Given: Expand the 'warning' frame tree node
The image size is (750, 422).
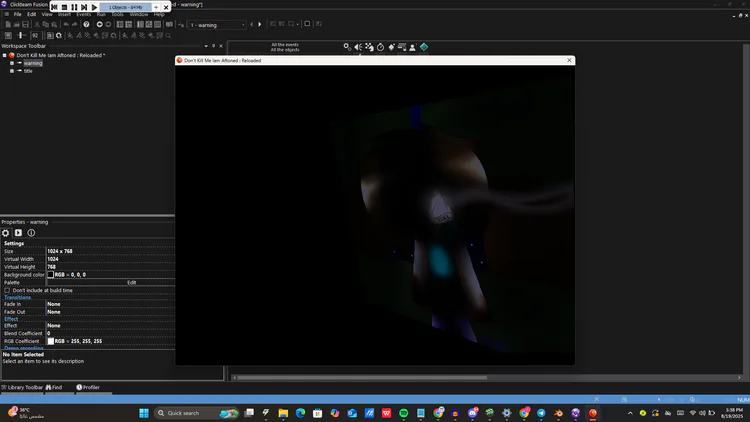Looking at the screenshot, I should [12, 63].
